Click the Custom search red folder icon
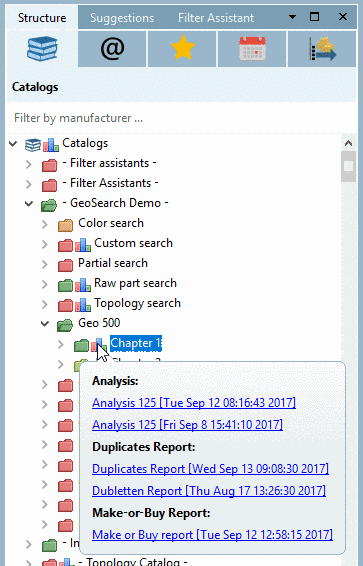 [65, 245]
